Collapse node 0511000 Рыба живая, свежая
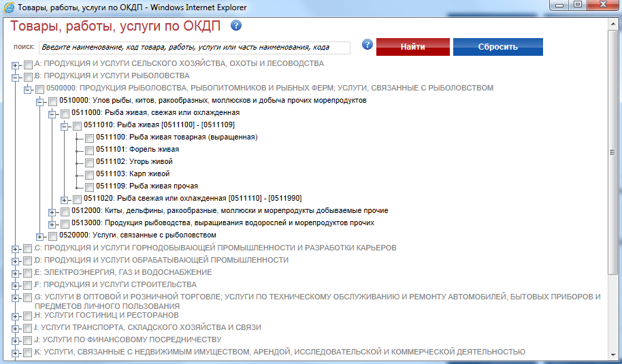 52,114
